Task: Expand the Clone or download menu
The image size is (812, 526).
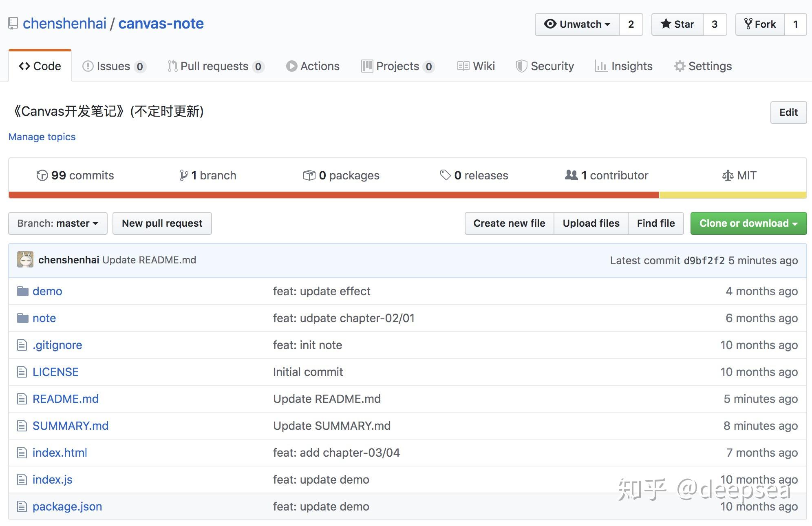Action: [748, 223]
